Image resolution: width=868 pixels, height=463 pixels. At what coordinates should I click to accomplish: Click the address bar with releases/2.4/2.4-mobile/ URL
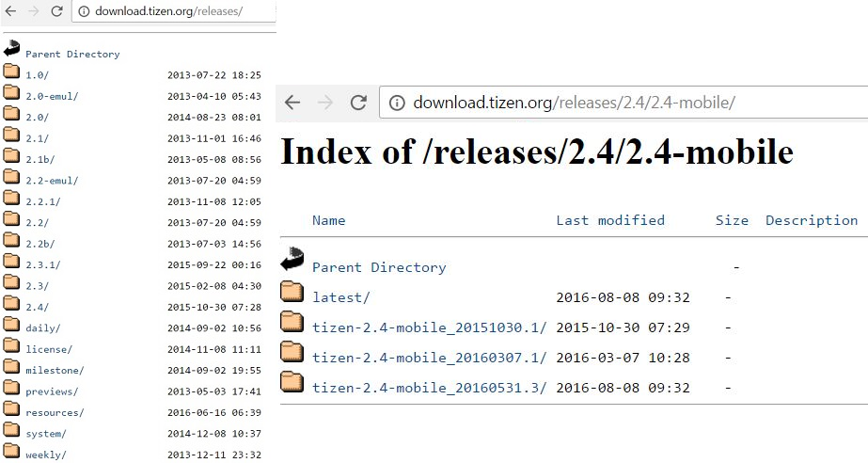click(623, 103)
